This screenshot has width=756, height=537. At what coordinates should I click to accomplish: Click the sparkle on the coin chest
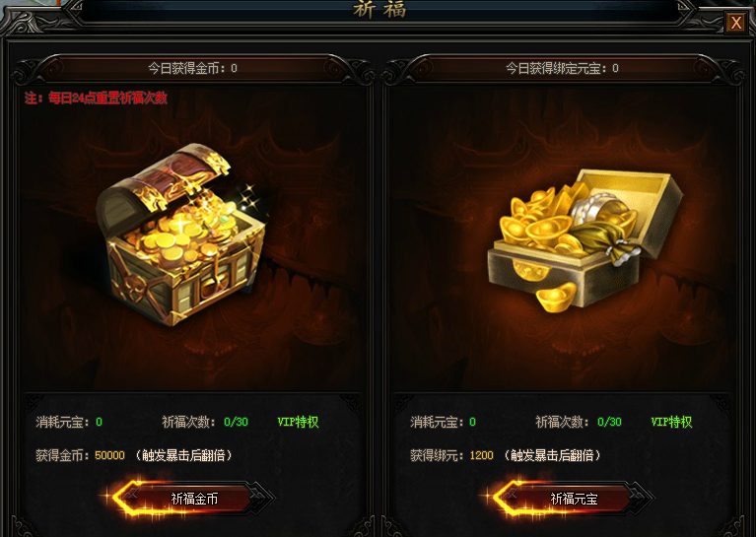(250, 196)
